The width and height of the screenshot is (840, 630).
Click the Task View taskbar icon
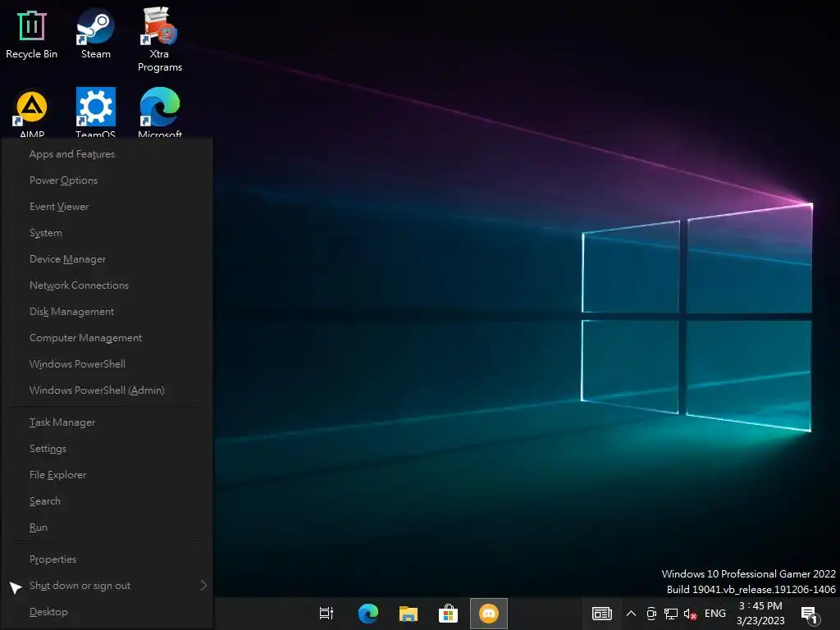coord(326,614)
